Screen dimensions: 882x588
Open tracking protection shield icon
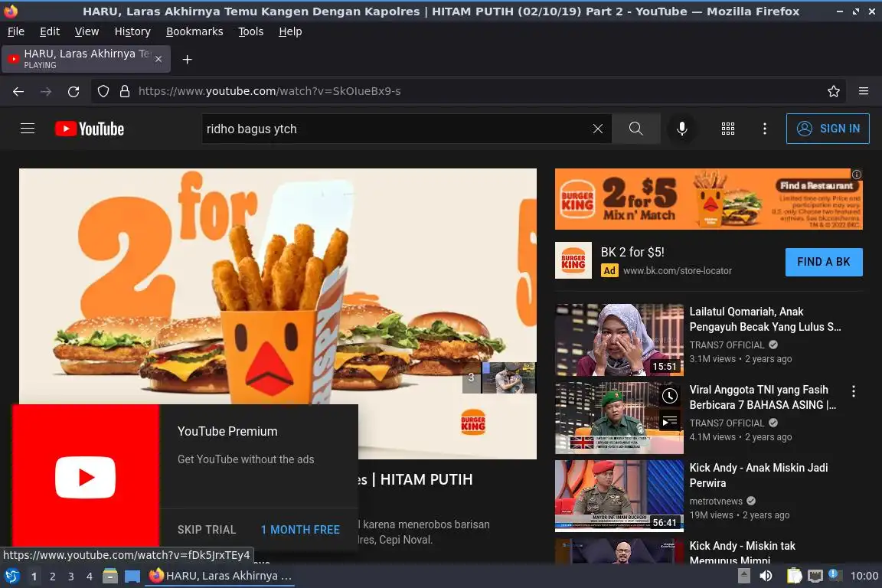(x=103, y=91)
